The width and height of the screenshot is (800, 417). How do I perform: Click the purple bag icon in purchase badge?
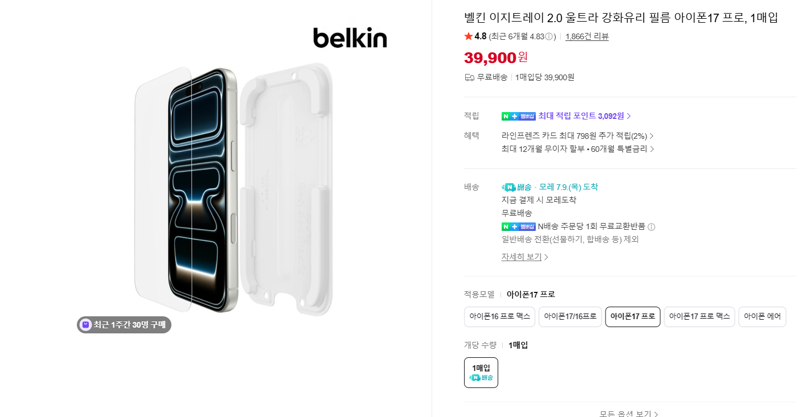(86, 325)
